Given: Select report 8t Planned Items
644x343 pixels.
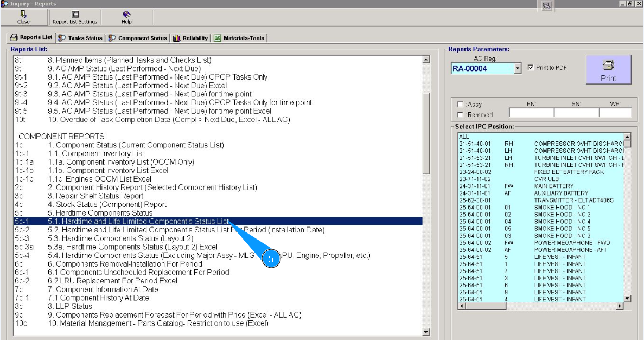Looking at the screenshot, I should coord(218,60).
